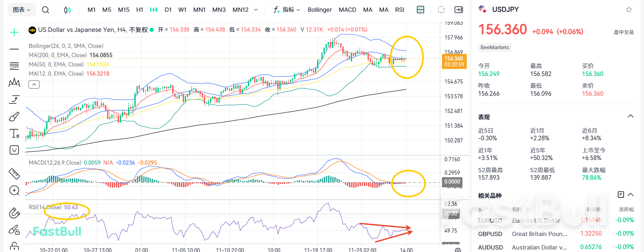Screen dimensions: 644x252
Task: Select the trend line drawing tool
Action: tap(14, 49)
